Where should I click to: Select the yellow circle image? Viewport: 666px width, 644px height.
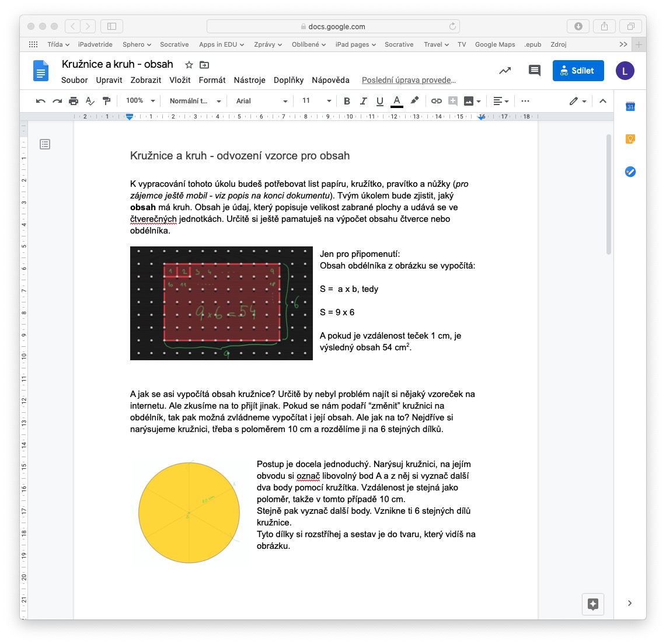[x=190, y=513]
